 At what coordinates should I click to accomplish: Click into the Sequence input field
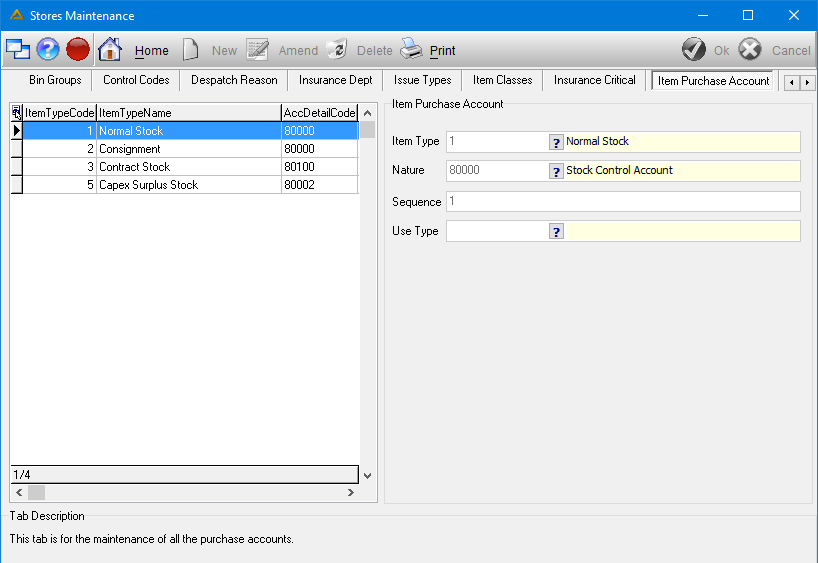623,201
